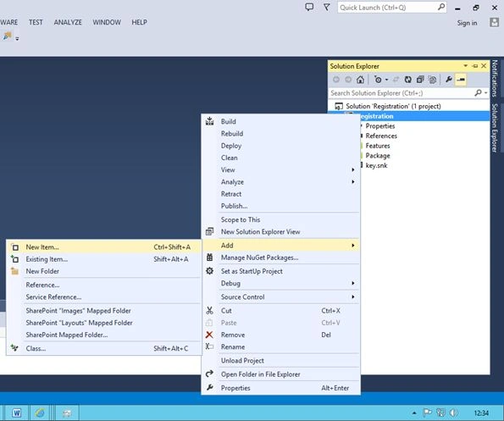
Task: Select Deploy in the context menu
Action: point(280,146)
